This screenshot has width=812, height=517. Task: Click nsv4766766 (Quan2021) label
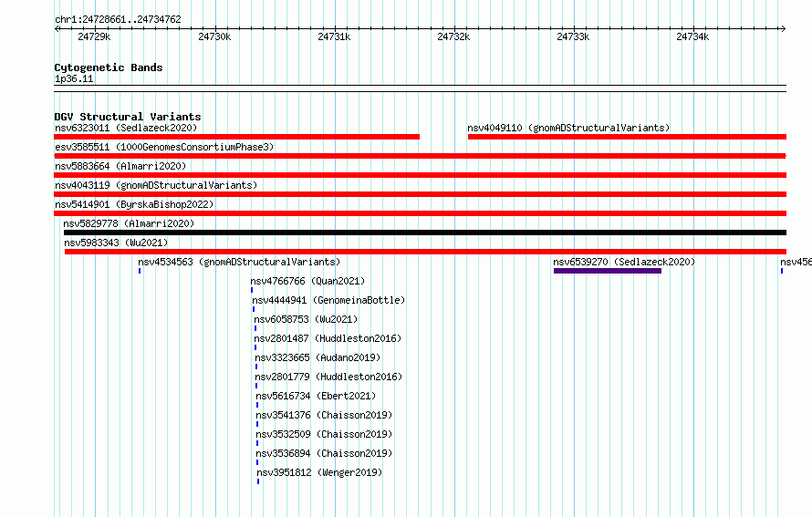307,281
